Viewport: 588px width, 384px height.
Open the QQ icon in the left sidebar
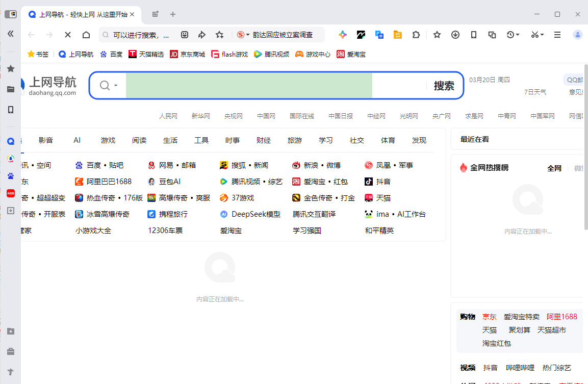point(10,141)
